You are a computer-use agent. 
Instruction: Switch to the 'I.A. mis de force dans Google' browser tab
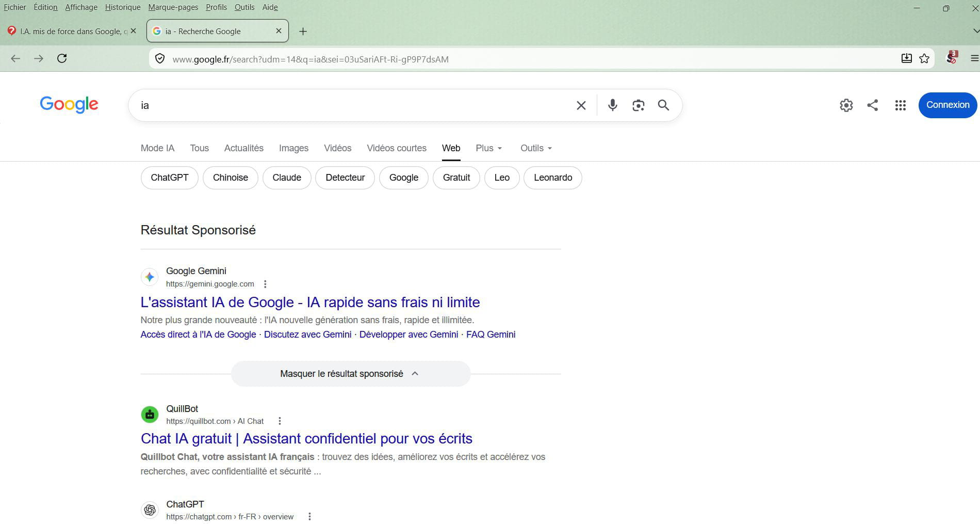72,31
